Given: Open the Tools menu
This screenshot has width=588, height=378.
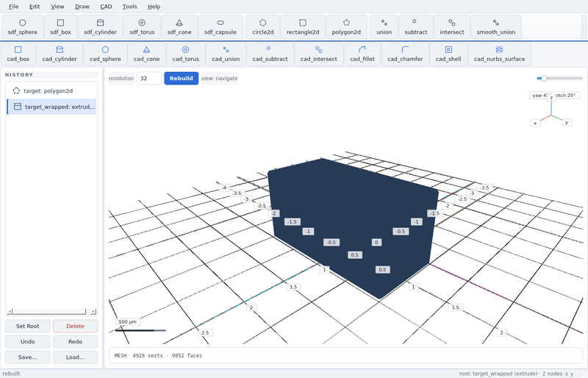Looking at the screenshot, I should pos(130,7).
